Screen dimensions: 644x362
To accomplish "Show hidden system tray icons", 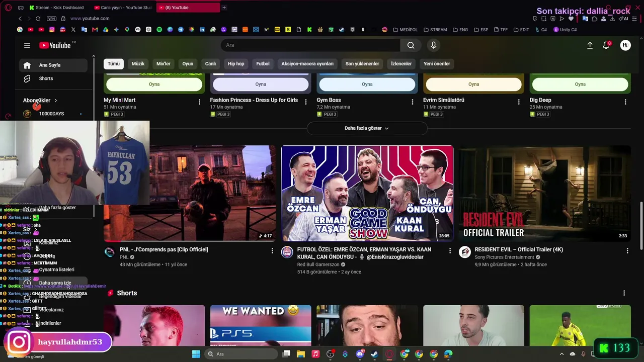I will [561, 354].
